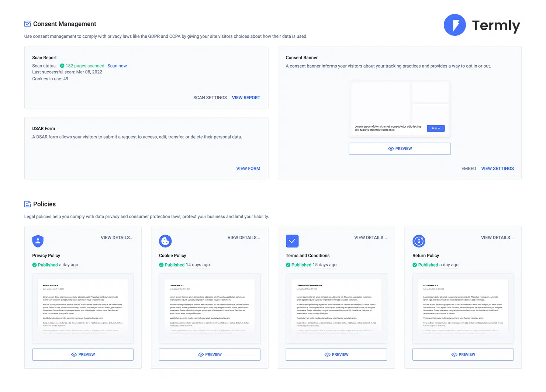Screen dimensions: 546x392
Task: Click the Policies document icon
Action: click(28, 204)
